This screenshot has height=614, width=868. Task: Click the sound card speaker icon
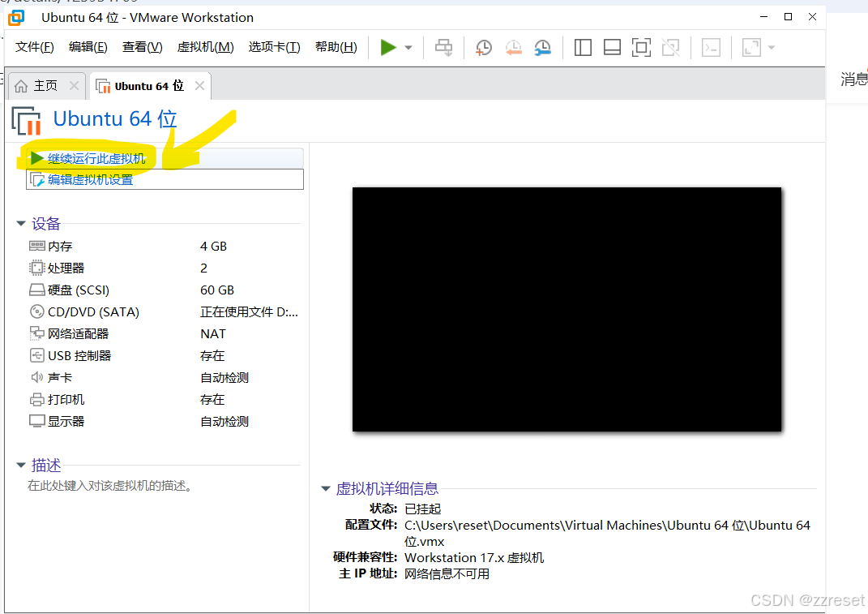coord(36,377)
